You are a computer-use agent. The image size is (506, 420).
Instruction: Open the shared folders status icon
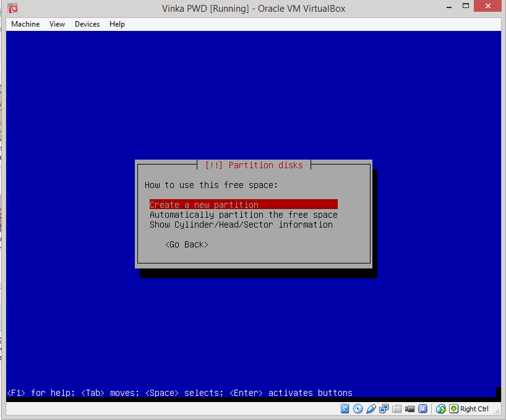pos(397,409)
